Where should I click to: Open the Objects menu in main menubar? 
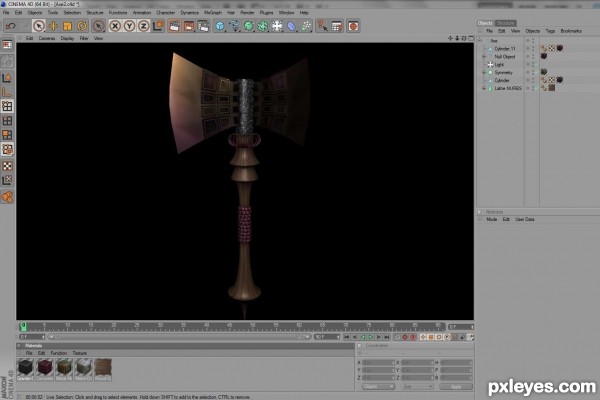pos(34,13)
